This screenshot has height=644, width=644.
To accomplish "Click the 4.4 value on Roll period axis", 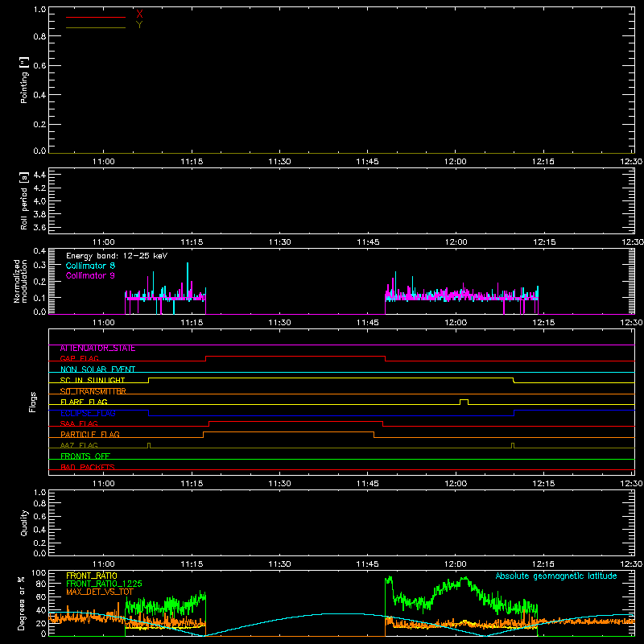I will pos(39,175).
